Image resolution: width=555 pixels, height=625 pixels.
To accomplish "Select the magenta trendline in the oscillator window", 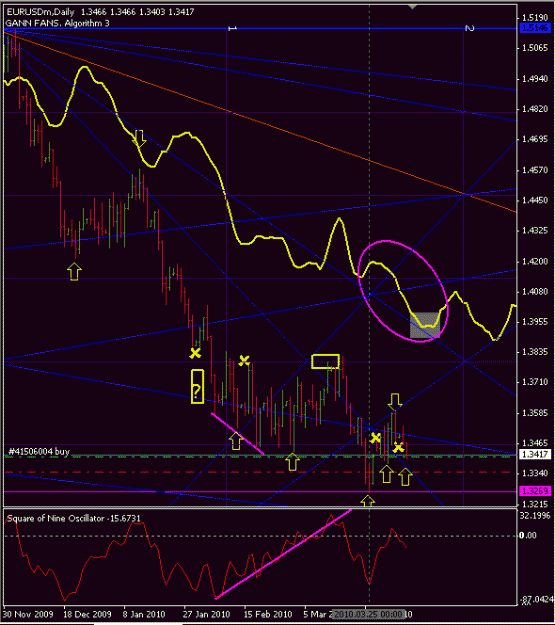I will [283, 554].
